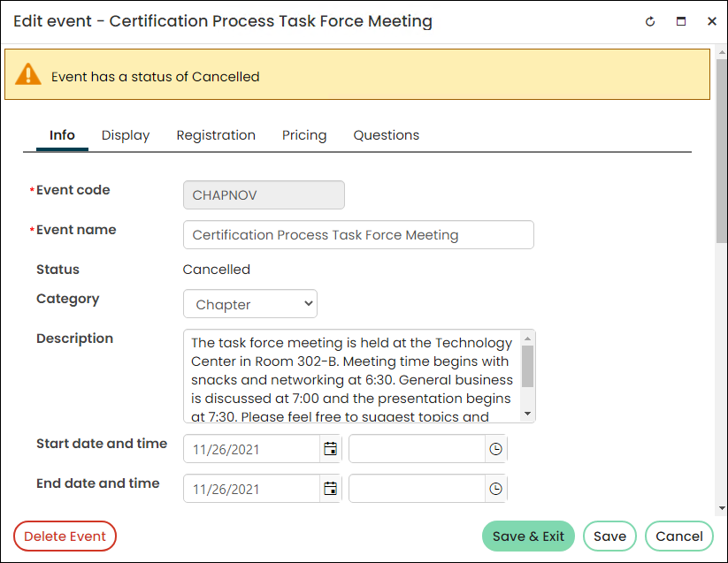Click 'Event has a status of Cancelled' message

pos(155,77)
